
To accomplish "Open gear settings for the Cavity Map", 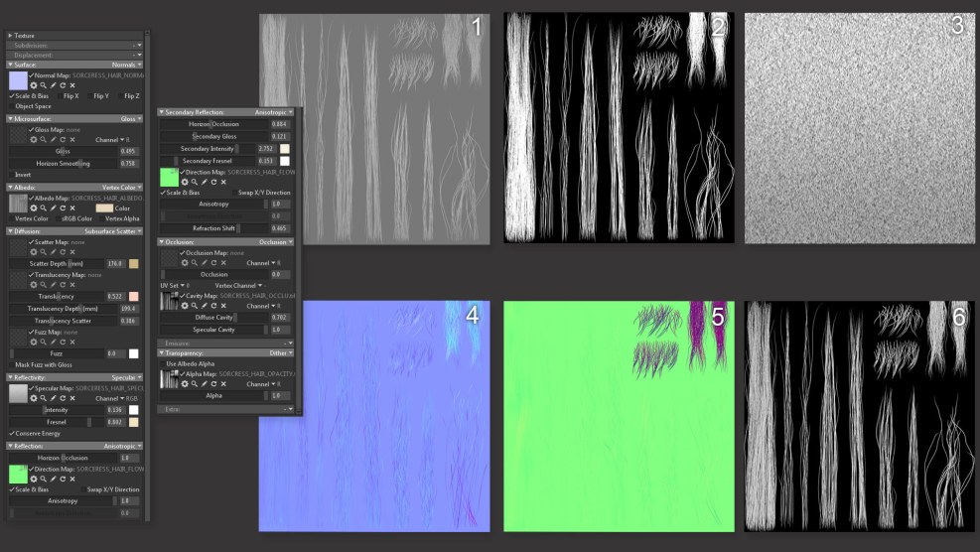I will tap(185, 306).
